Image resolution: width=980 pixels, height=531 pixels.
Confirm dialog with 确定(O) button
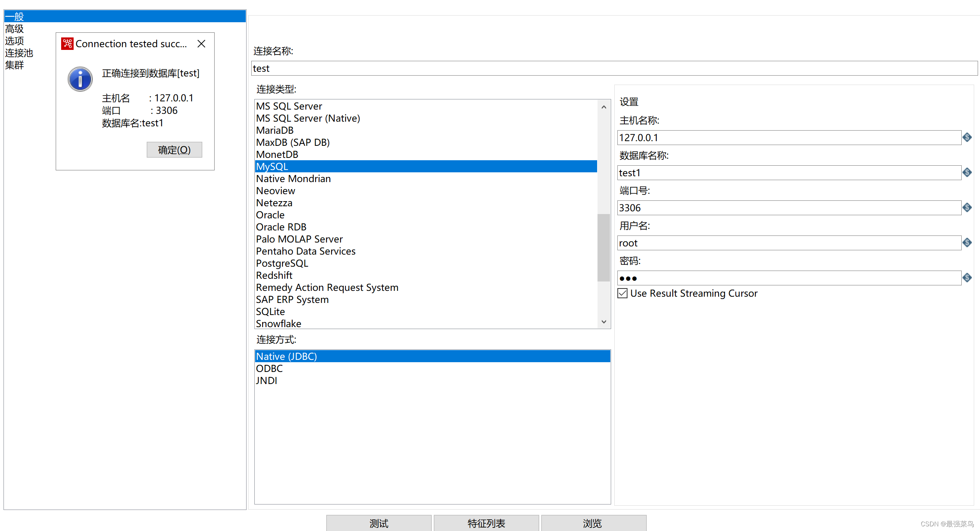pos(174,150)
